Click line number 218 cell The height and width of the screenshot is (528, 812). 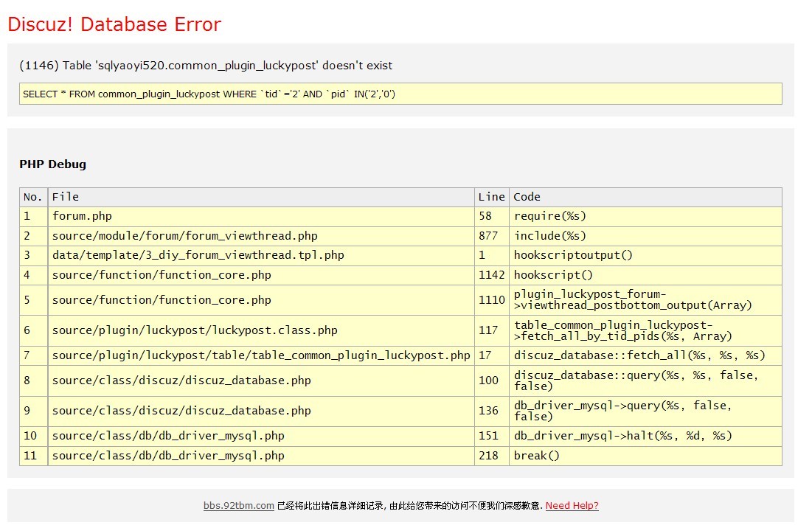point(491,456)
